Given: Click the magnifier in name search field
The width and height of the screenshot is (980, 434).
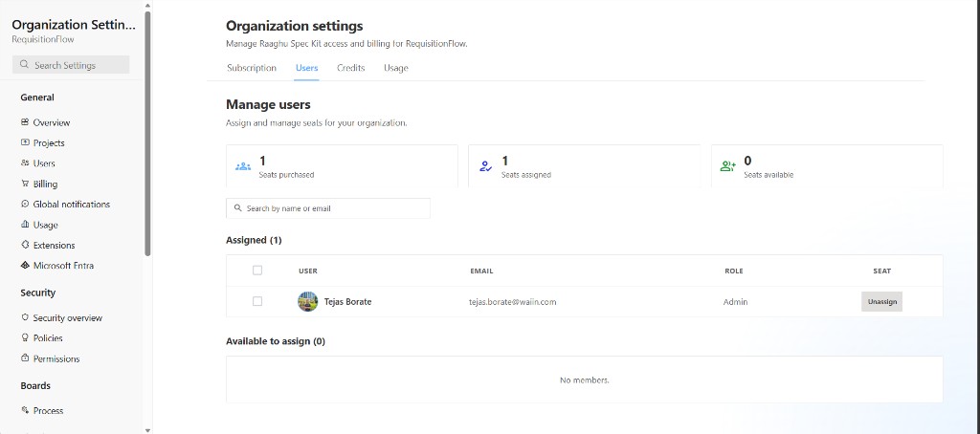Looking at the screenshot, I should click(237, 208).
